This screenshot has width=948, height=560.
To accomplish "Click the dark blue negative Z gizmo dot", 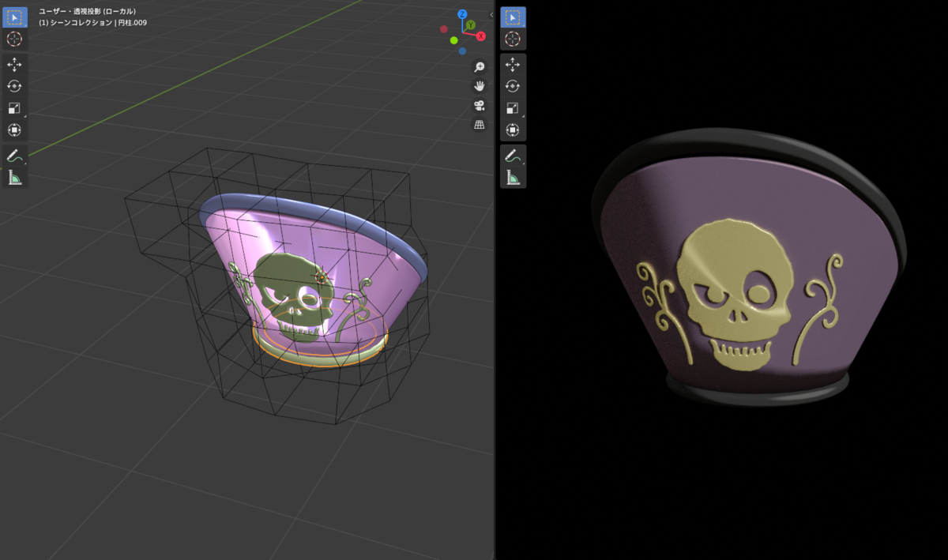I will (x=462, y=51).
